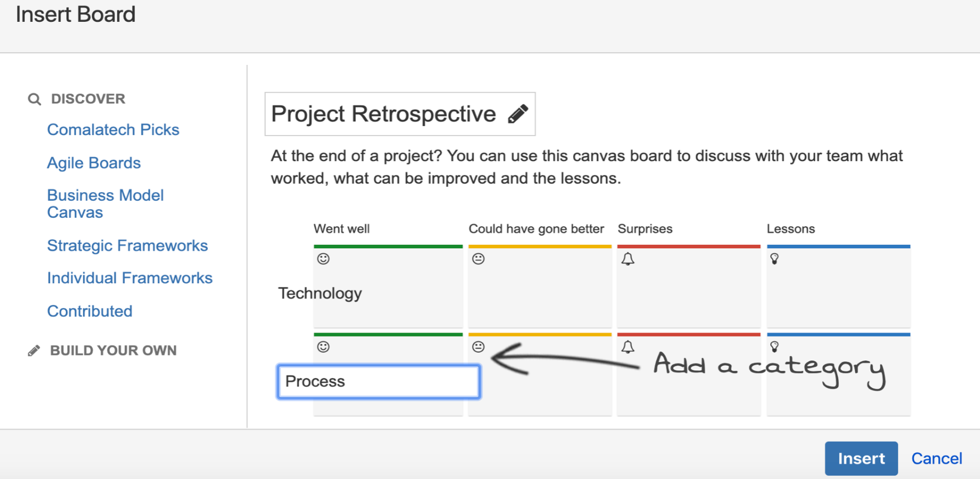Click the pencil edit icon beside Project Retrospective

[517, 114]
